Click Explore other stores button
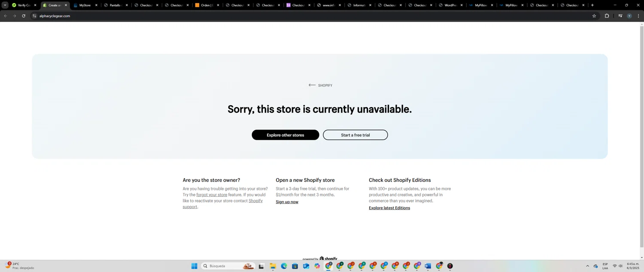The height and width of the screenshot is (272, 644). (286, 135)
